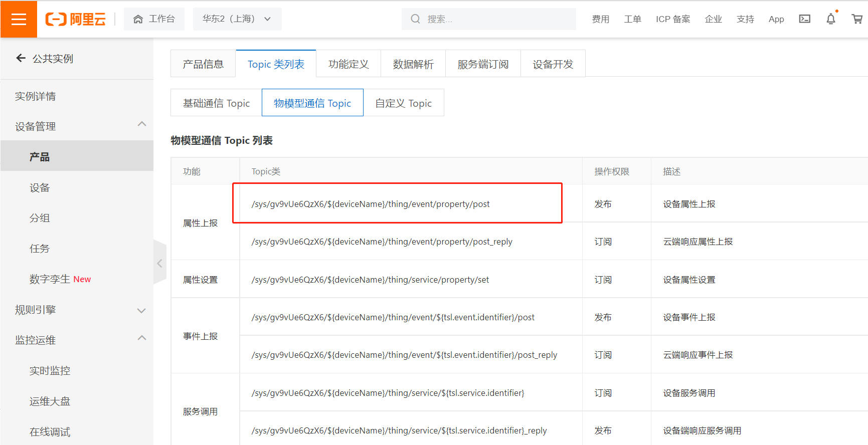Open the 企业 menu
This screenshot has height=445, width=868.
tap(714, 19)
